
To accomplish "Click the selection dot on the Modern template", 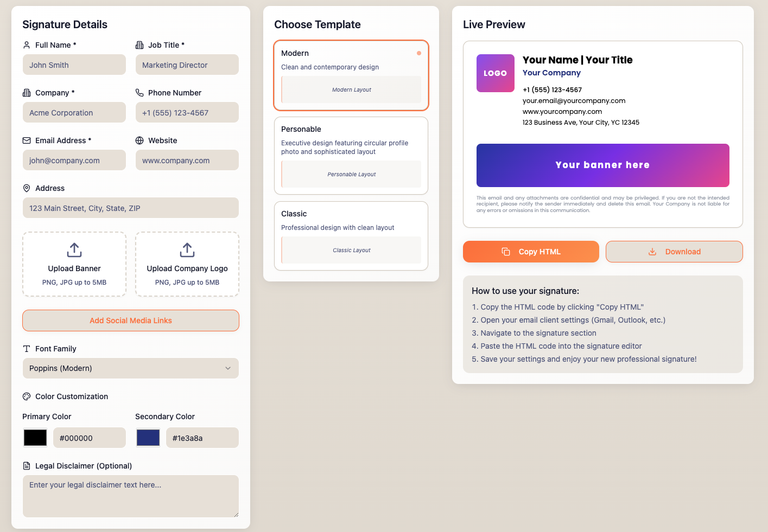I will pos(419,53).
